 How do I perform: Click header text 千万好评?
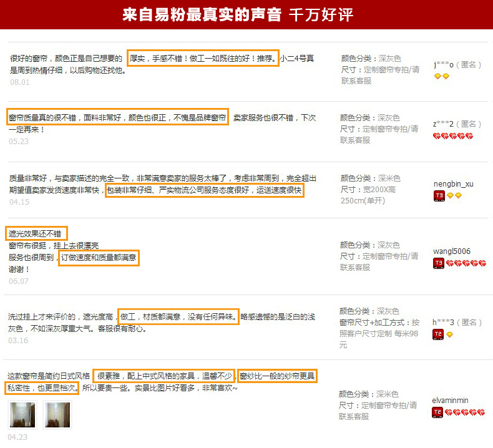click(x=321, y=15)
